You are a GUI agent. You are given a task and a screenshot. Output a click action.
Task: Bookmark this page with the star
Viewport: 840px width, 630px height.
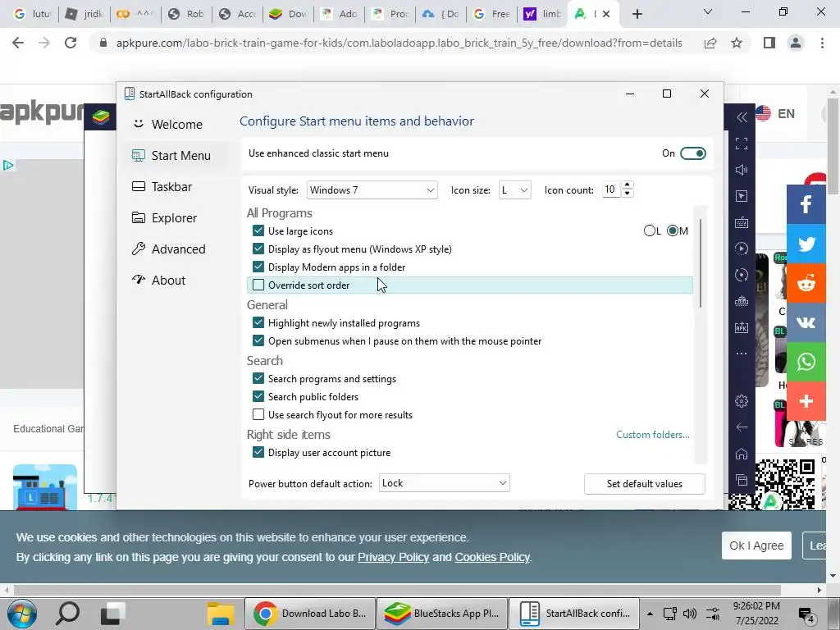click(x=737, y=43)
